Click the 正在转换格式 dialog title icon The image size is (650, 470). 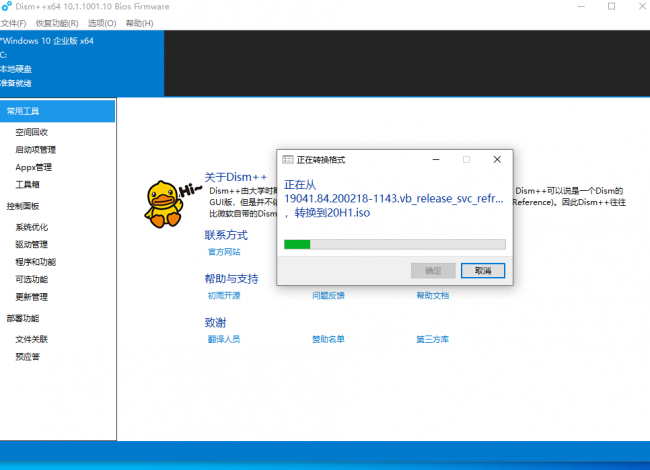pos(288,160)
